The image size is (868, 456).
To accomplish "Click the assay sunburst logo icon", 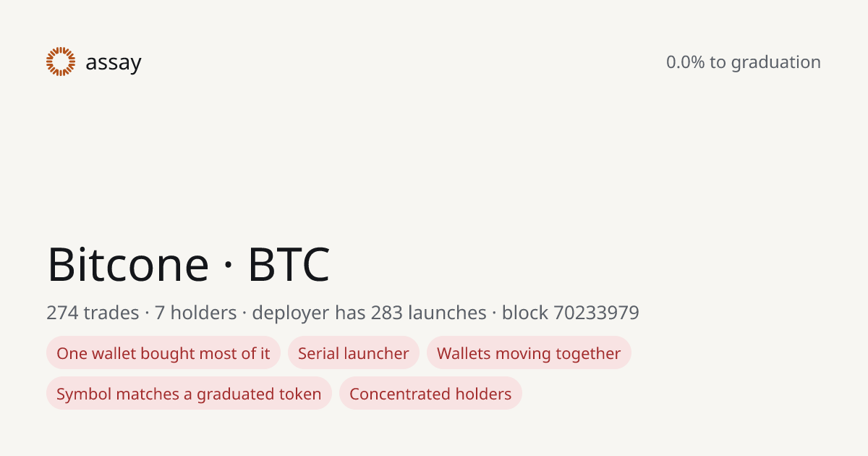I will pyautogui.click(x=61, y=62).
